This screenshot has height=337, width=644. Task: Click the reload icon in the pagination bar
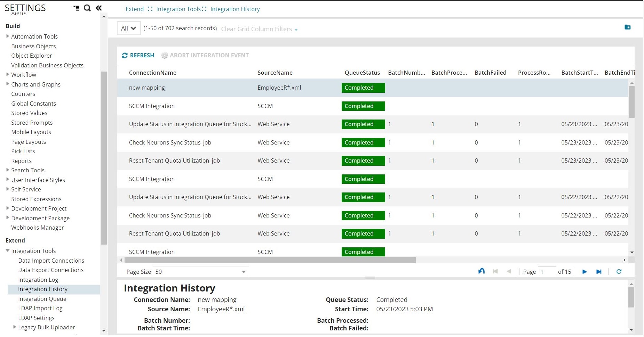click(x=619, y=272)
